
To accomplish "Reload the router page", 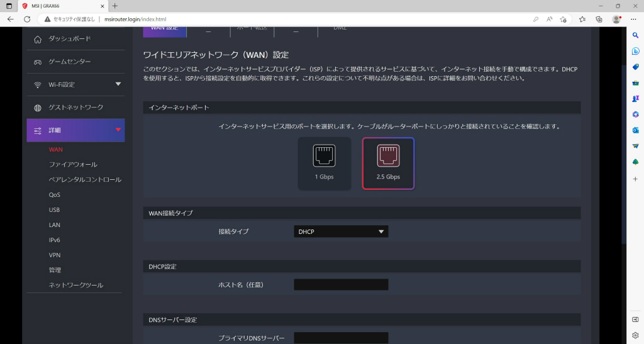I will point(27,19).
